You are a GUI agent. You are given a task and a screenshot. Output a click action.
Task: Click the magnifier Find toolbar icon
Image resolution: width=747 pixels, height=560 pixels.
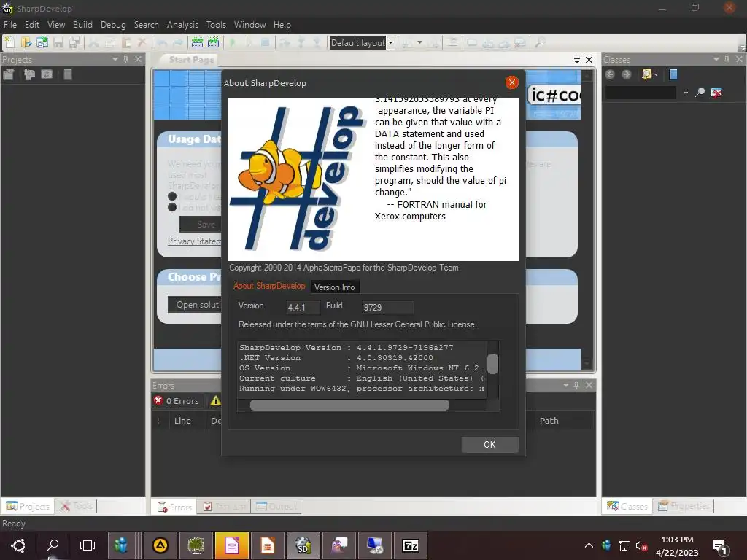(x=539, y=43)
